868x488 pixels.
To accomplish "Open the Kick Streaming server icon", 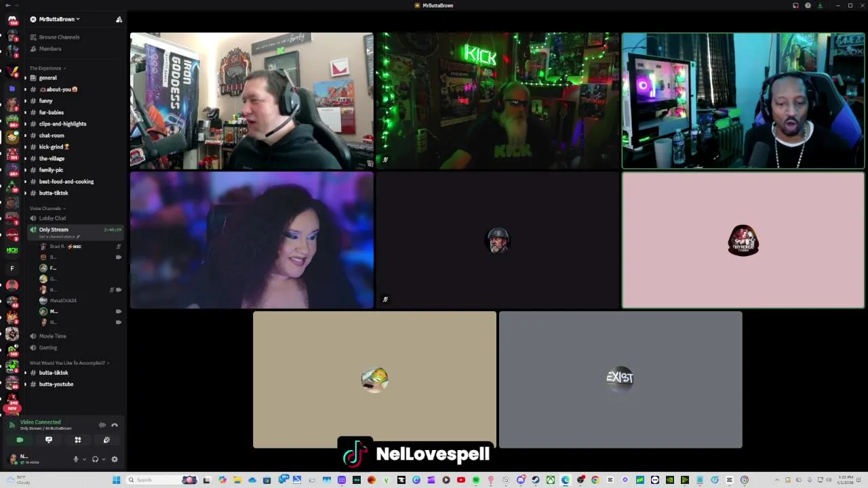I will [x=12, y=251].
